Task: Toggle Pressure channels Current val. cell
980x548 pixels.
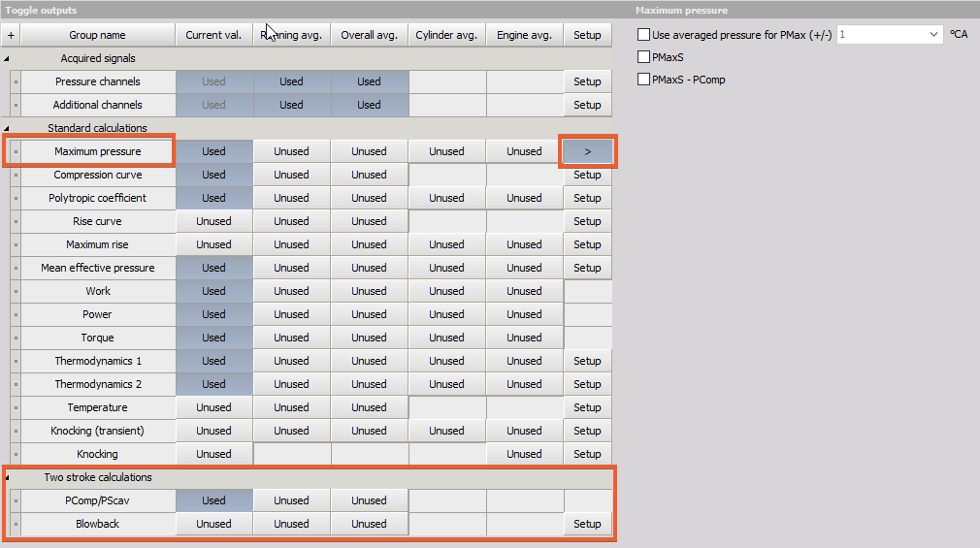Action: (213, 81)
